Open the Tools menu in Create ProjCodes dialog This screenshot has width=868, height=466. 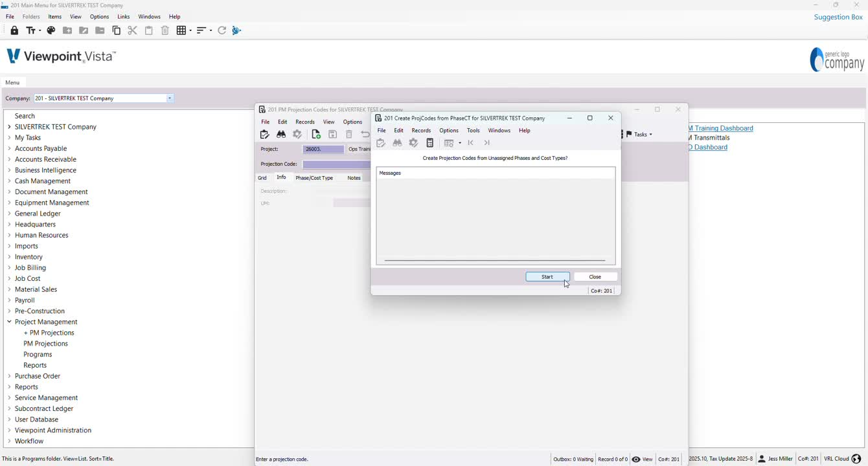tap(474, 131)
